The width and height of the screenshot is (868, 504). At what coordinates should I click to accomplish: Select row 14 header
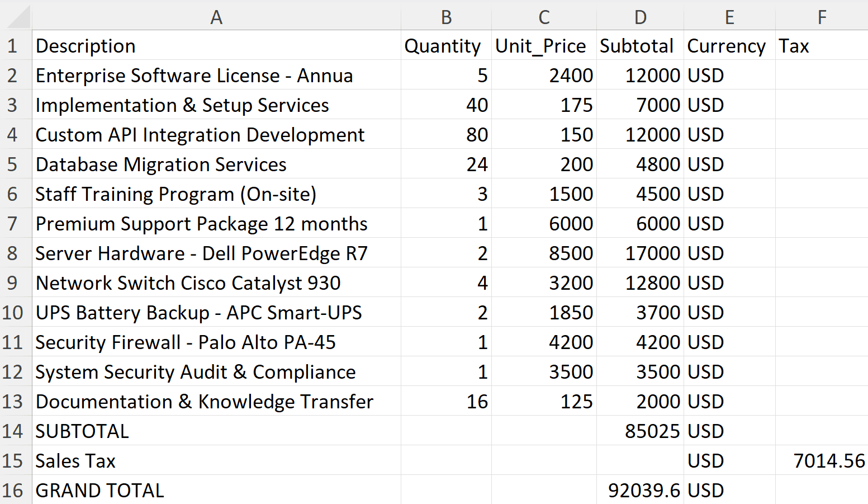point(16,431)
